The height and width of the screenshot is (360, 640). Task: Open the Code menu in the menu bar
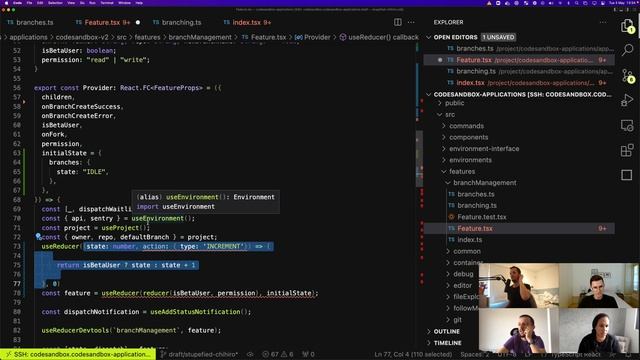18,2
